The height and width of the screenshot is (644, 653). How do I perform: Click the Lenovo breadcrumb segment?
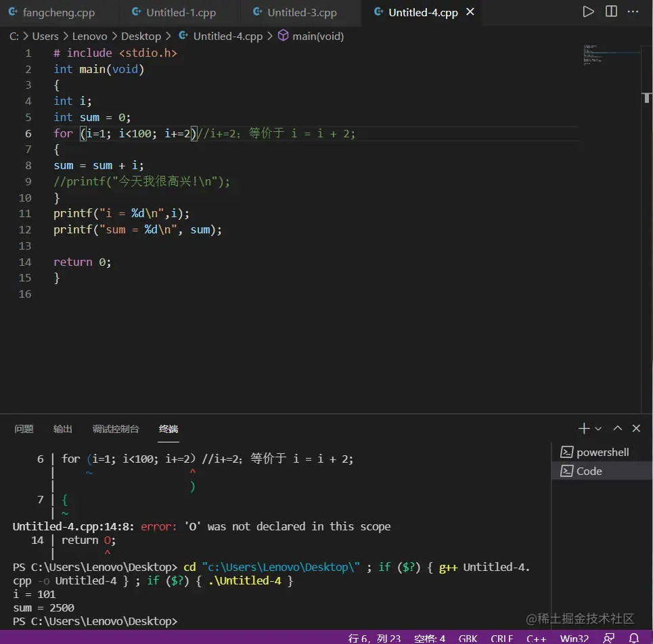(89, 37)
